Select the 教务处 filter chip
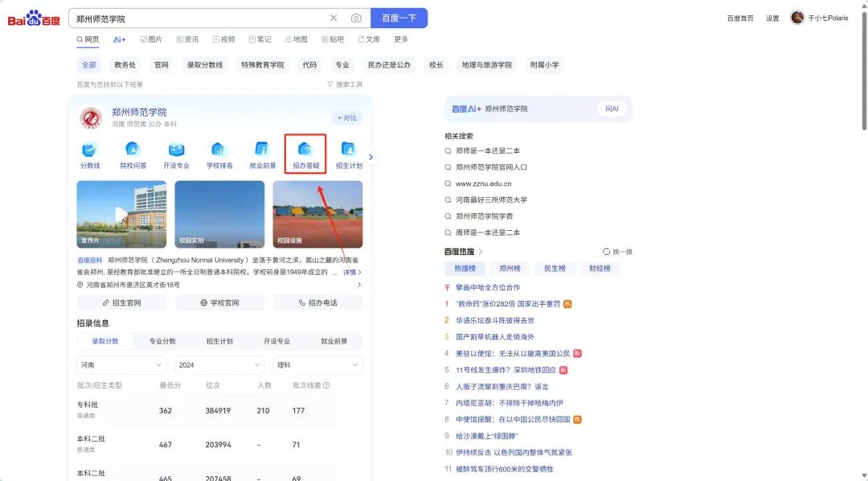 125,65
